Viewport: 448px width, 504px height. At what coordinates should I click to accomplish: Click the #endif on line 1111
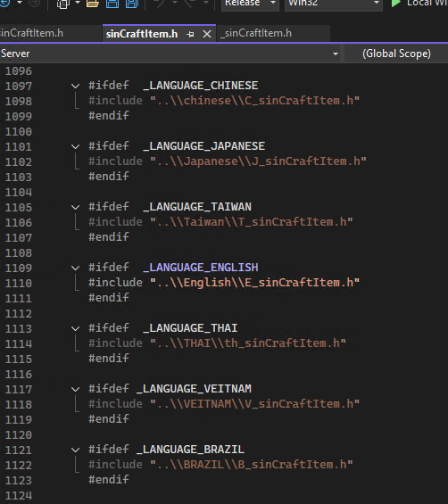pos(109,298)
